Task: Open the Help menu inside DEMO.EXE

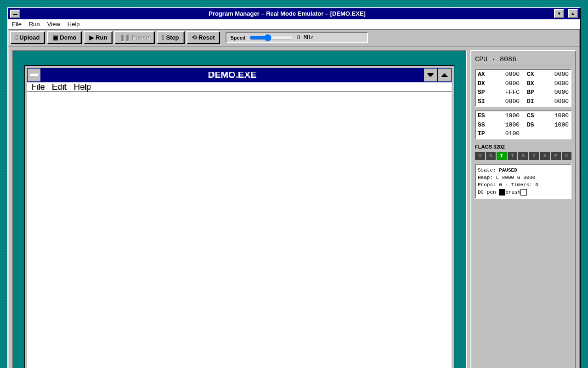Action: click(x=82, y=87)
